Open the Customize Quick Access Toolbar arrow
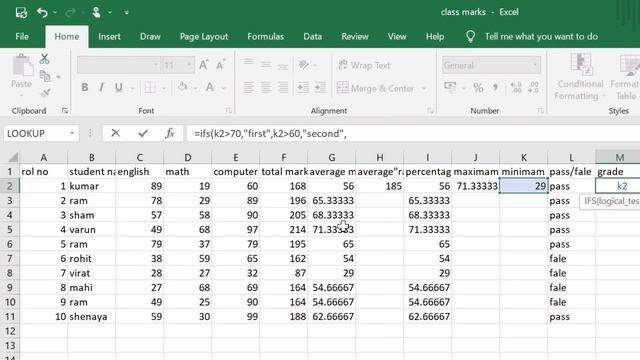 (x=127, y=13)
